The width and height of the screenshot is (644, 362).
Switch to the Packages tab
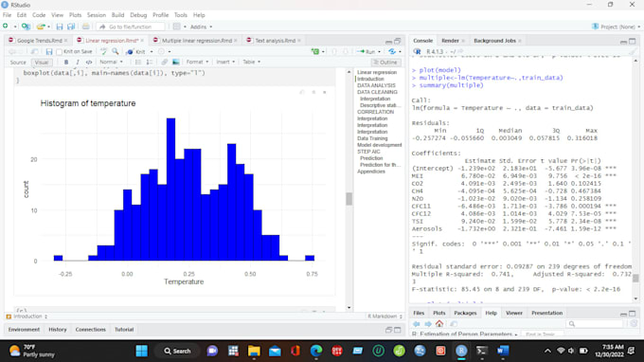[x=465, y=313]
